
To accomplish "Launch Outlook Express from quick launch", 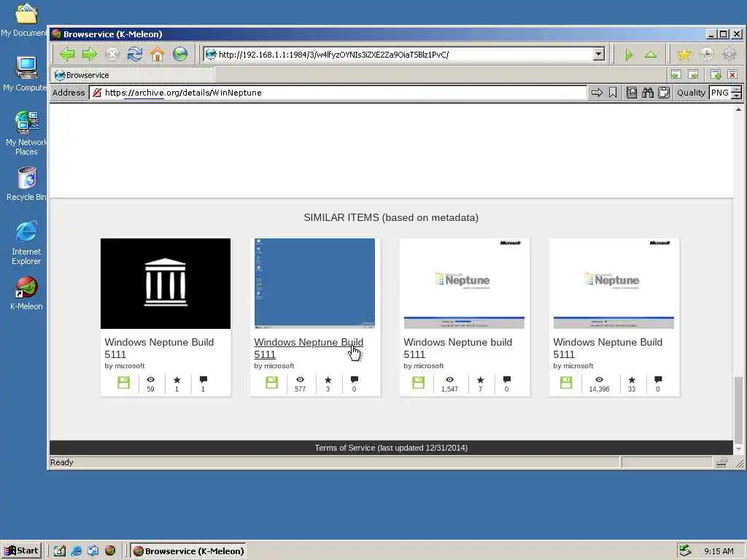I will click(x=93, y=551).
